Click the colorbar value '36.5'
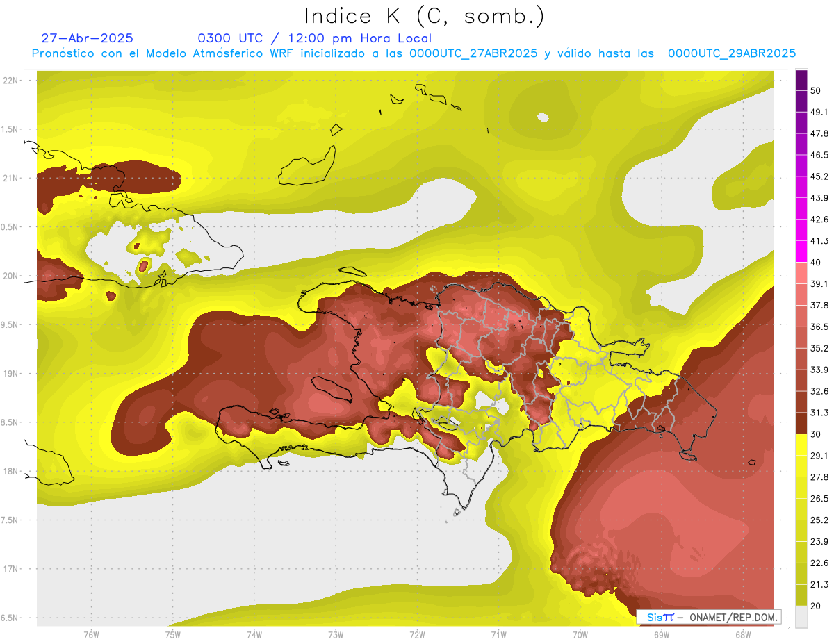Viewport: 834px width, 644px height. coord(819,327)
